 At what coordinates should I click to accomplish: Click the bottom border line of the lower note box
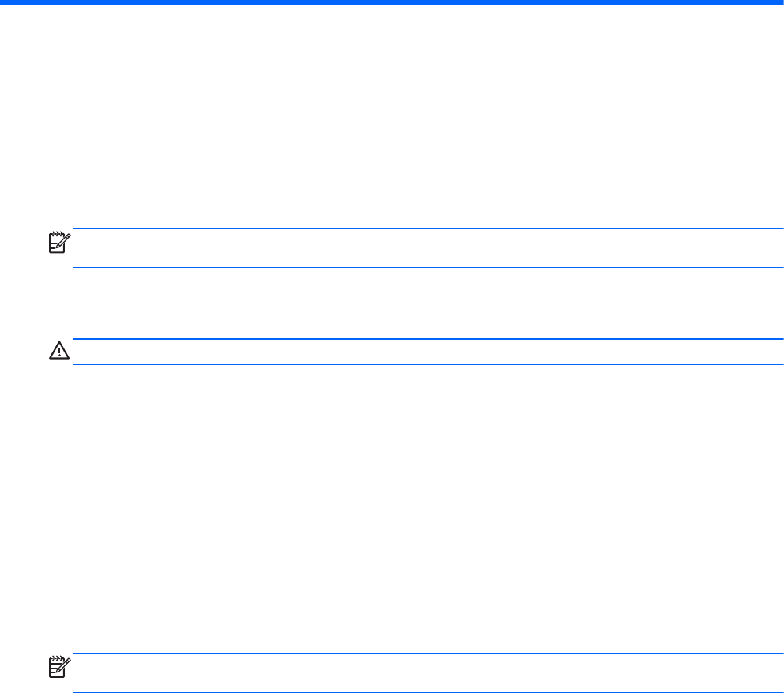pyautogui.click(x=427, y=692)
